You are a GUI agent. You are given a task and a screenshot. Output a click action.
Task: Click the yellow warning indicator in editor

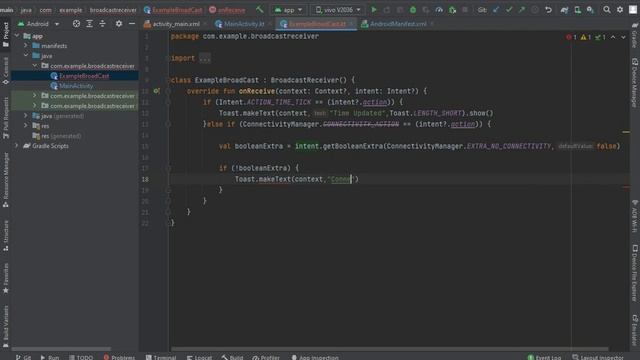586,37
